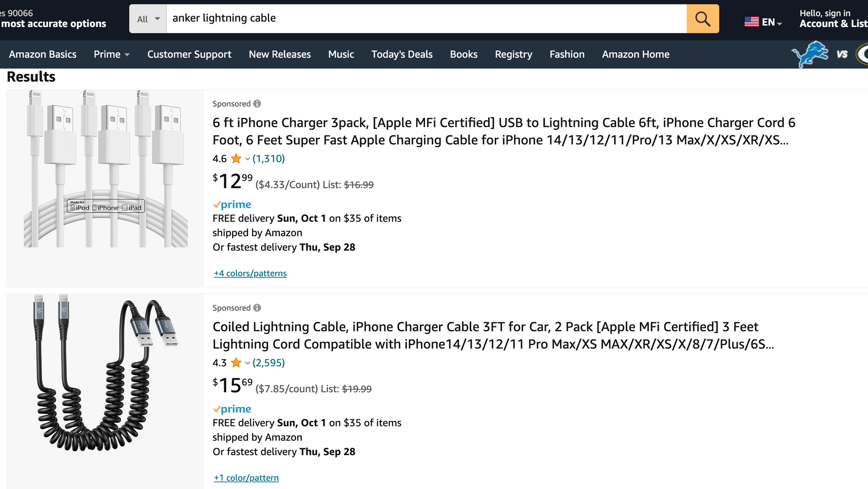
Task: Click the star icon next to 4.3 rating
Action: (x=236, y=363)
